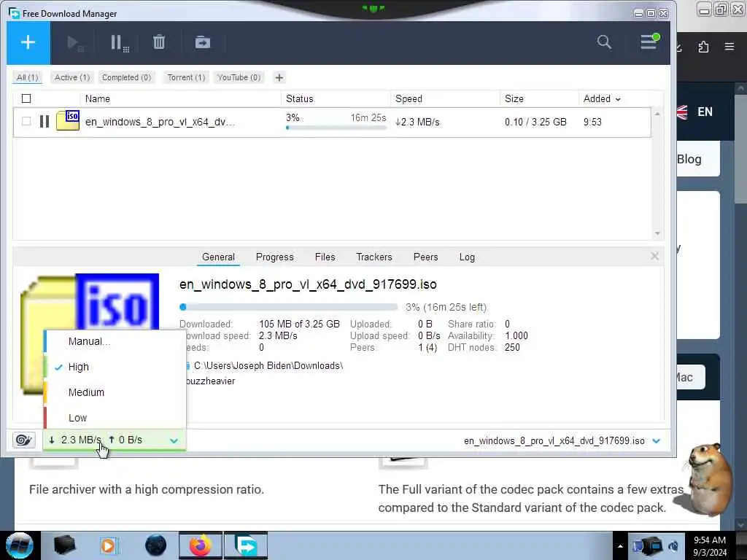Open search with magnifier icon
Screen dimensions: 747x560
(x=604, y=42)
